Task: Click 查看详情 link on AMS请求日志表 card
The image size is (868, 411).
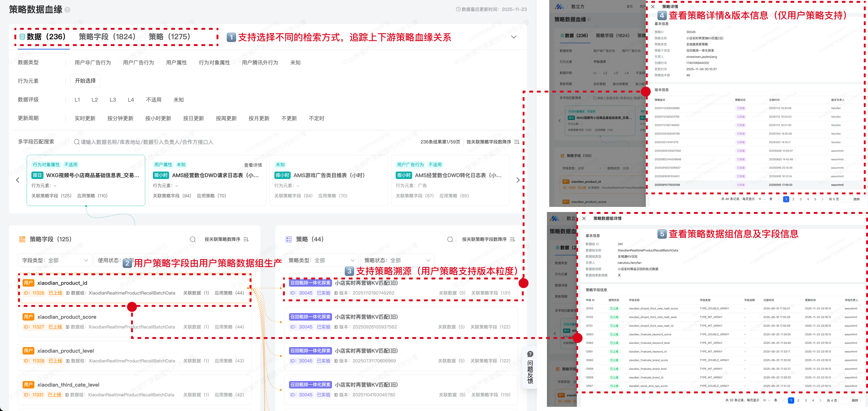Action: [x=253, y=165]
